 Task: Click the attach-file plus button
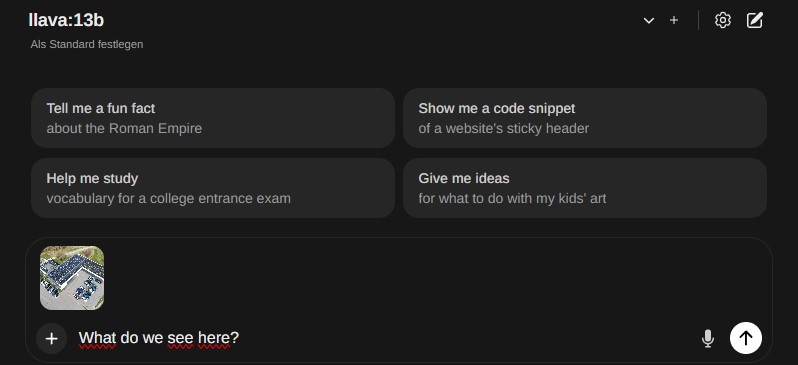[51, 339]
